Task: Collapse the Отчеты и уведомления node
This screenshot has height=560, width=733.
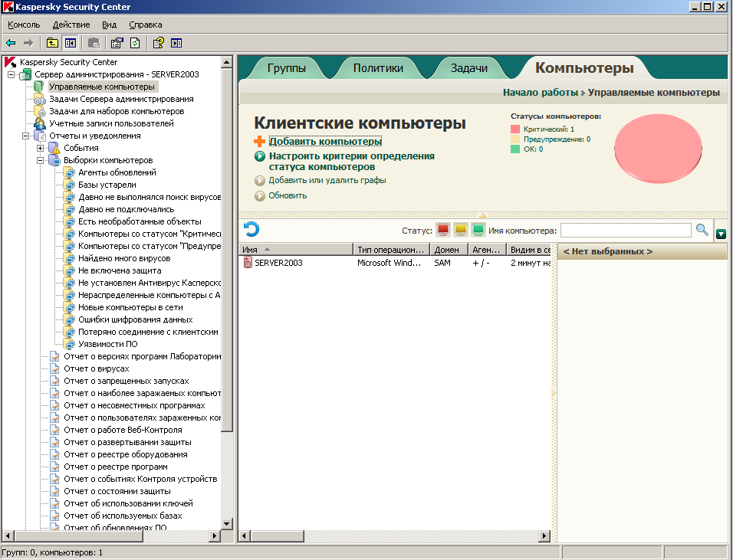Action: point(26,136)
